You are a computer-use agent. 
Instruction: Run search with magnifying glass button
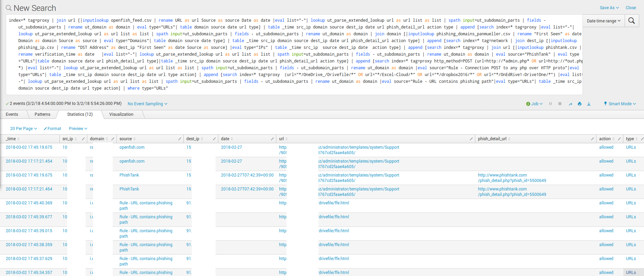tap(631, 21)
